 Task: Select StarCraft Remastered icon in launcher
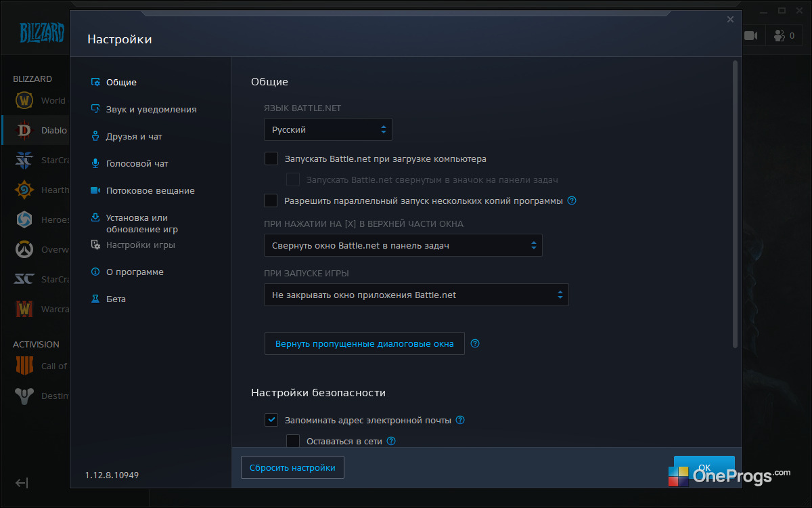tap(24, 279)
